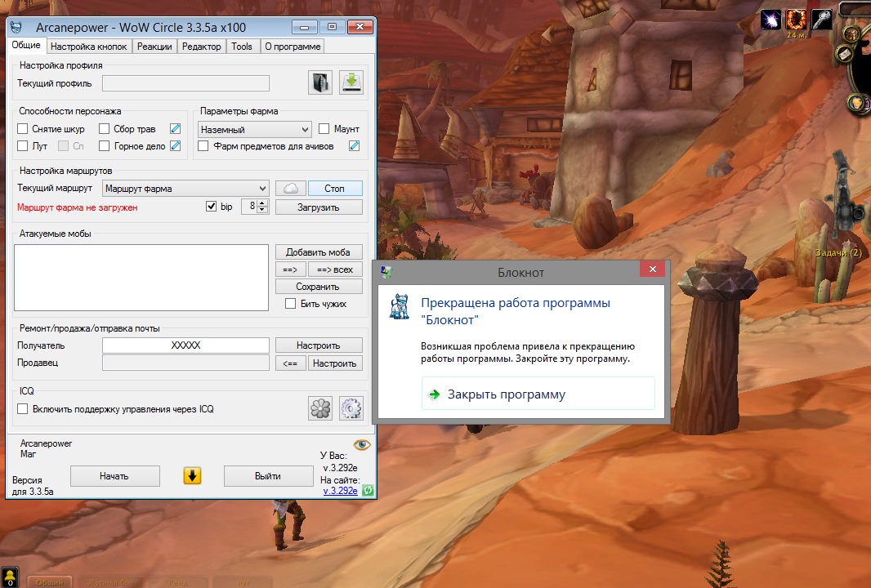Open ICQ settings gear icon
The height and width of the screenshot is (588, 871).
click(351, 408)
